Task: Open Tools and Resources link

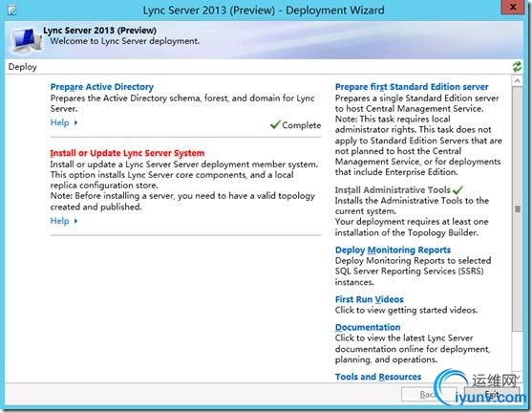Action: click(378, 377)
